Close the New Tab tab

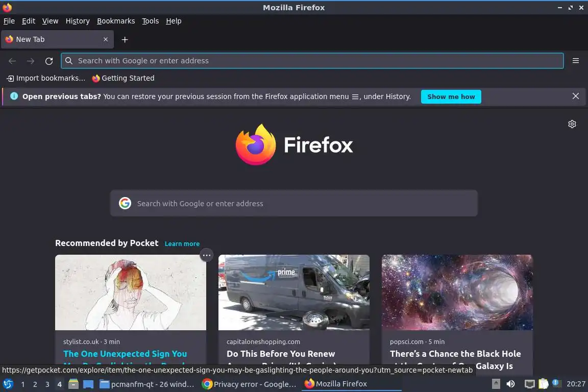click(x=106, y=39)
